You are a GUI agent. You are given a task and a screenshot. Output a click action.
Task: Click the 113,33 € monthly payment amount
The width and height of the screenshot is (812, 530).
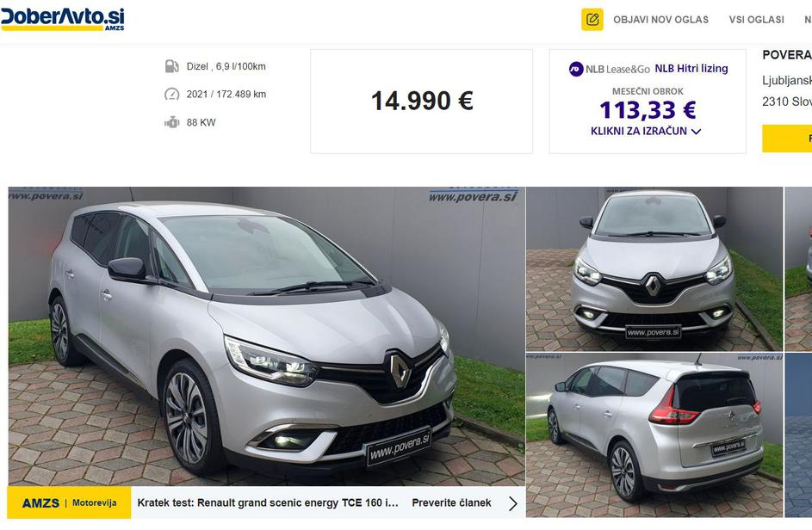point(648,110)
